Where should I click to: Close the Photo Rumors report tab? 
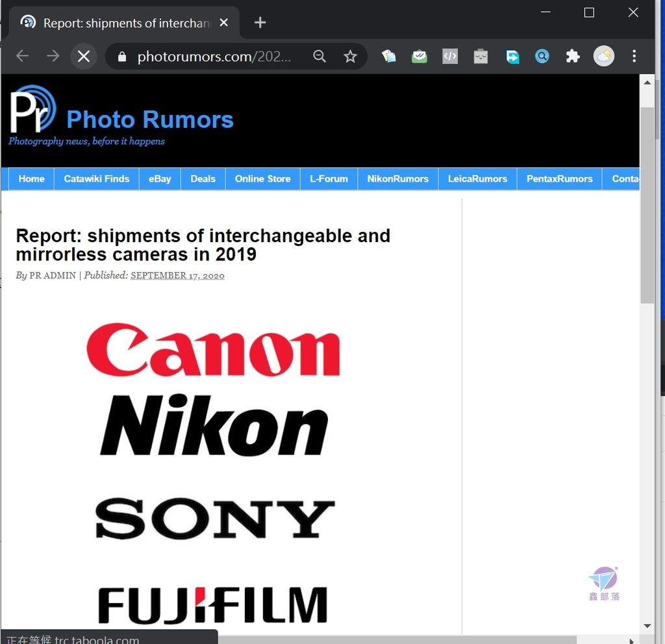tap(223, 23)
